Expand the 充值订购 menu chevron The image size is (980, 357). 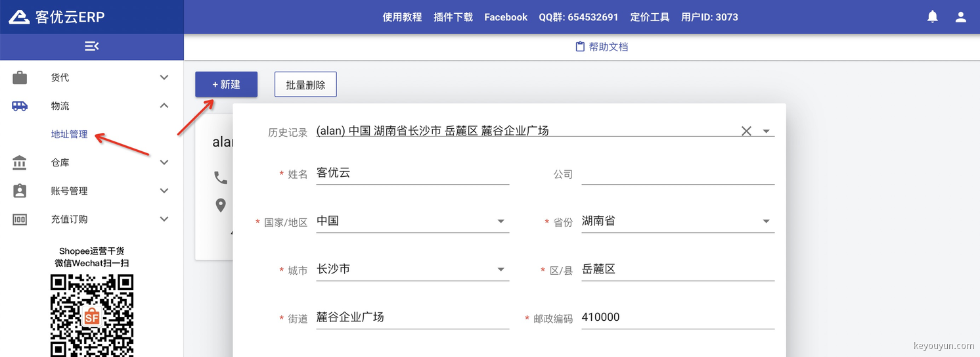(x=164, y=220)
